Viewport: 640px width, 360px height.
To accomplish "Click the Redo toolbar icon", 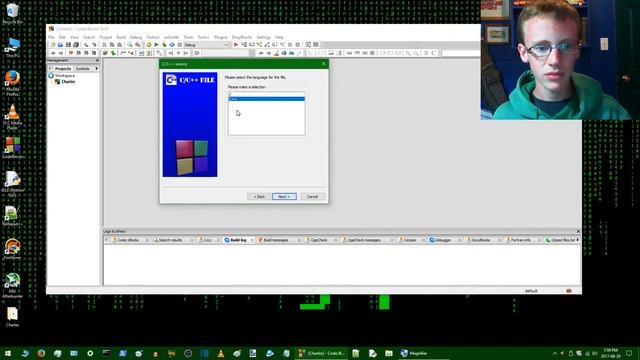I will pos(94,44).
